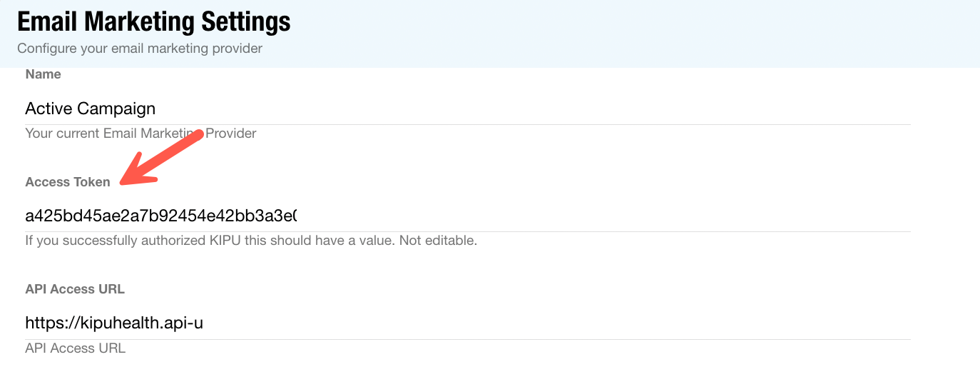Click the bold API Access URL label

75,289
